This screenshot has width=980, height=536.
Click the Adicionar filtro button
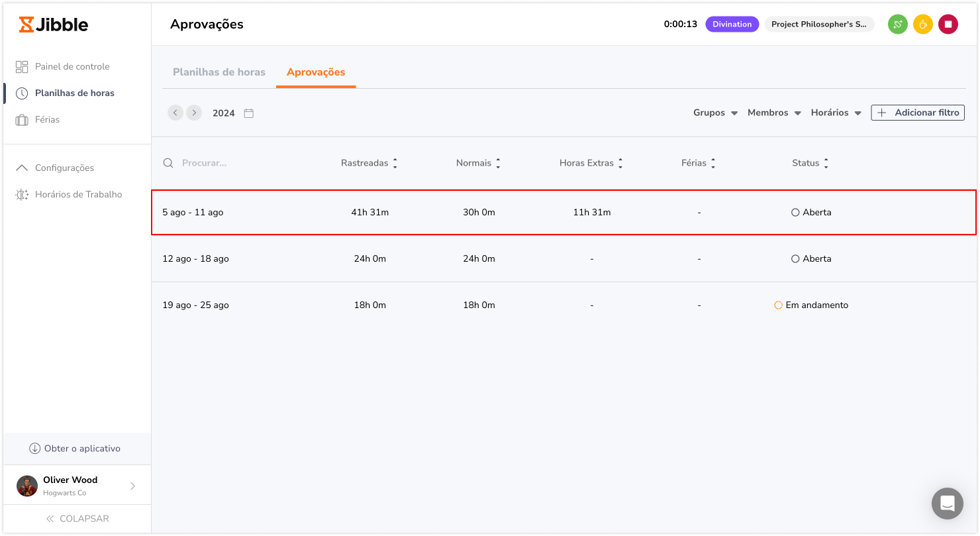coord(917,113)
